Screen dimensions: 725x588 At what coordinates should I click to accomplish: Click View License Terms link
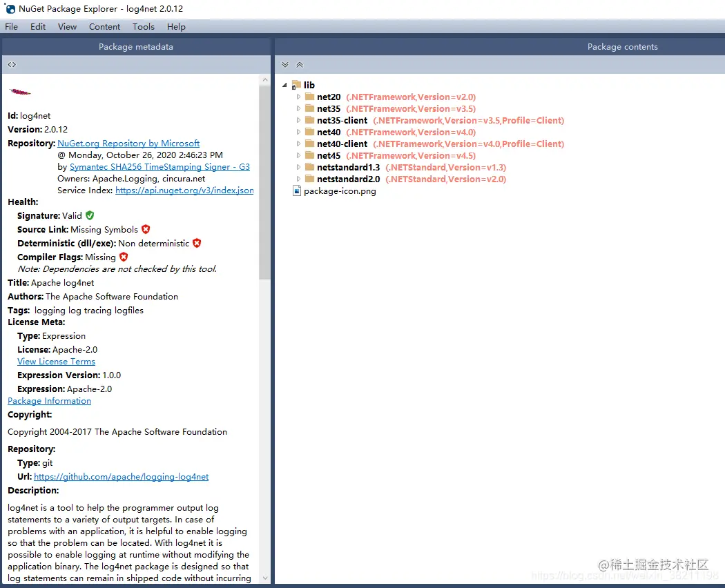(57, 362)
